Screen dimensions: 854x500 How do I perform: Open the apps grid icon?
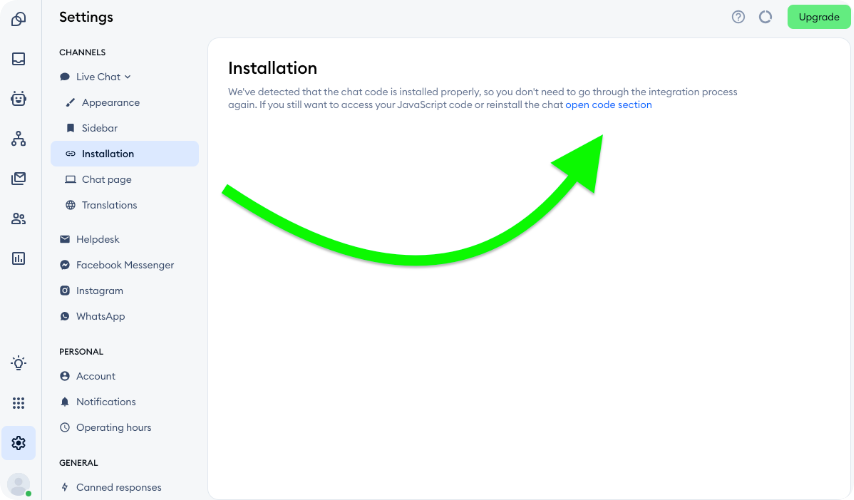coord(18,403)
